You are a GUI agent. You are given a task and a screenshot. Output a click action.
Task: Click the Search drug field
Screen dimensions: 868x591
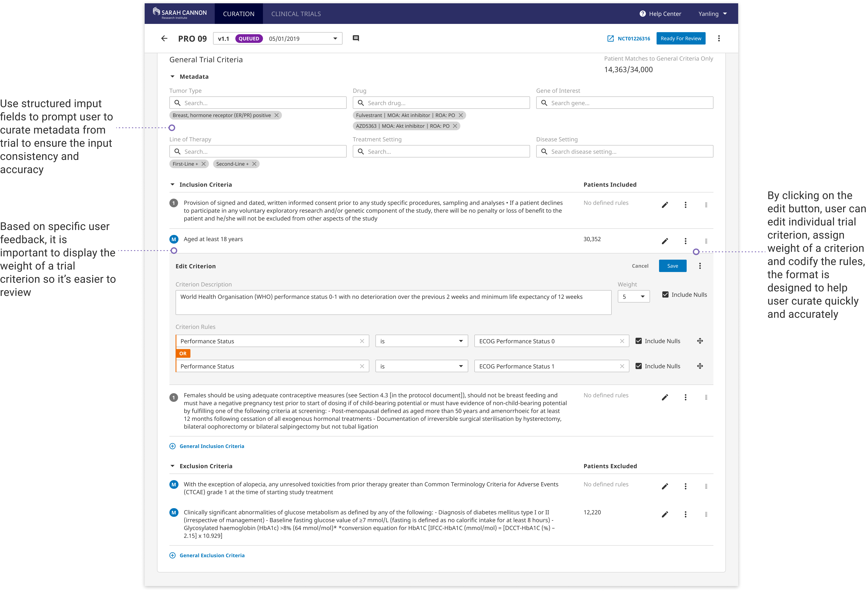[x=441, y=103]
